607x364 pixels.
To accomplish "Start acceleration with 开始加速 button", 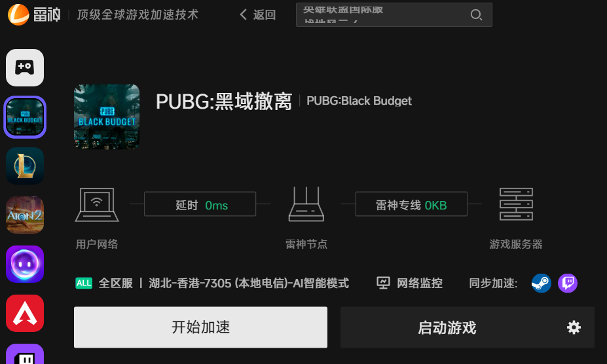I will tap(200, 327).
